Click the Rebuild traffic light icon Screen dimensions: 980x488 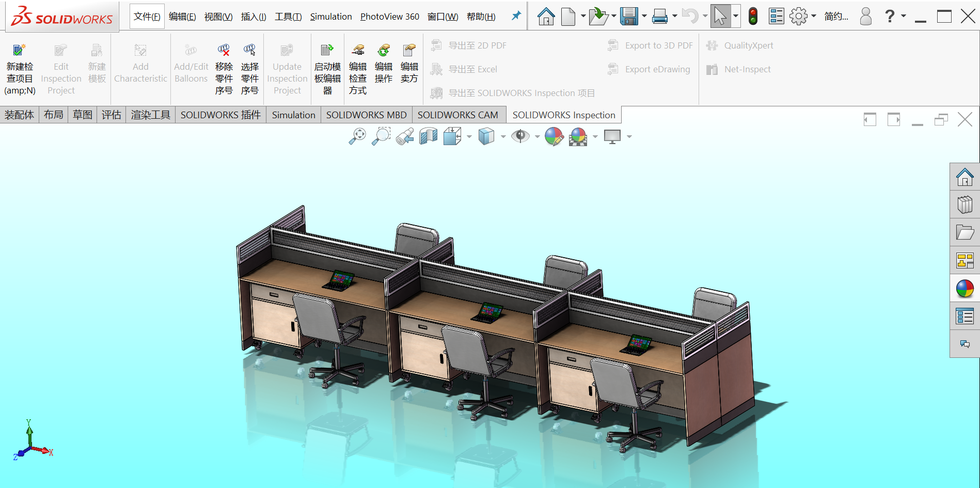(753, 17)
